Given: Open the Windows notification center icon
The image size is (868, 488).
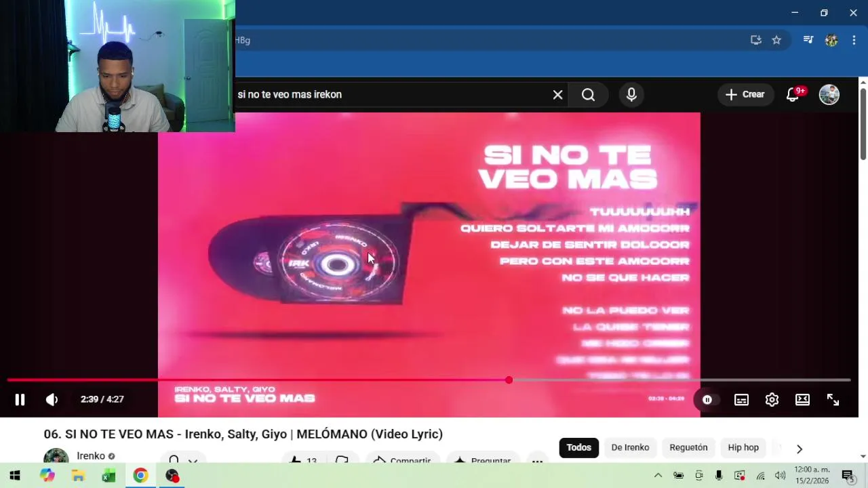Looking at the screenshot, I should tap(848, 476).
